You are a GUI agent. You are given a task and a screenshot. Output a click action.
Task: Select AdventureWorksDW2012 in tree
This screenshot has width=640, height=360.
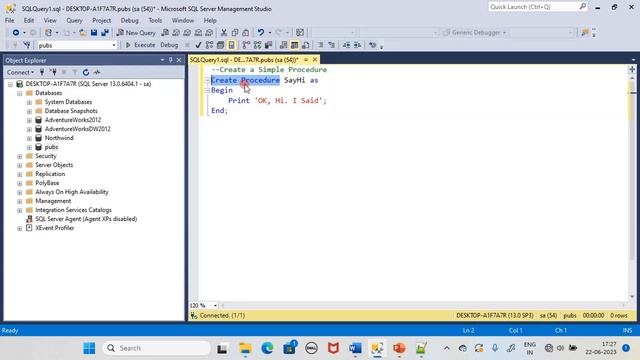(78, 129)
